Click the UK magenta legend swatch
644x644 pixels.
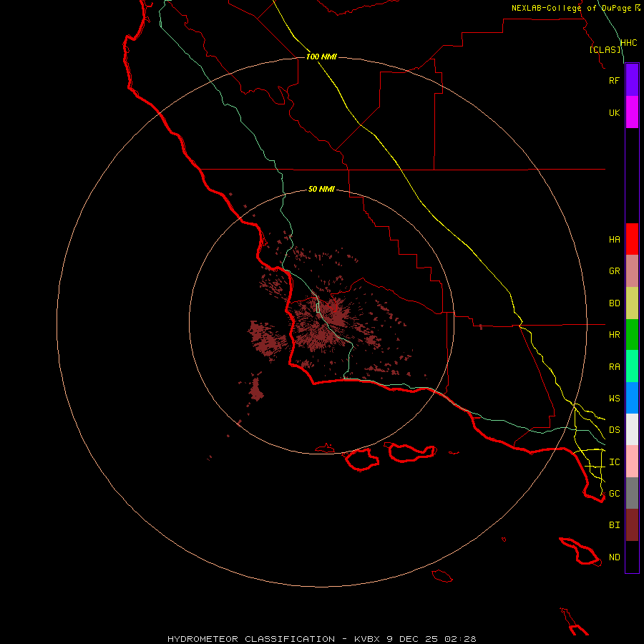click(x=632, y=112)
